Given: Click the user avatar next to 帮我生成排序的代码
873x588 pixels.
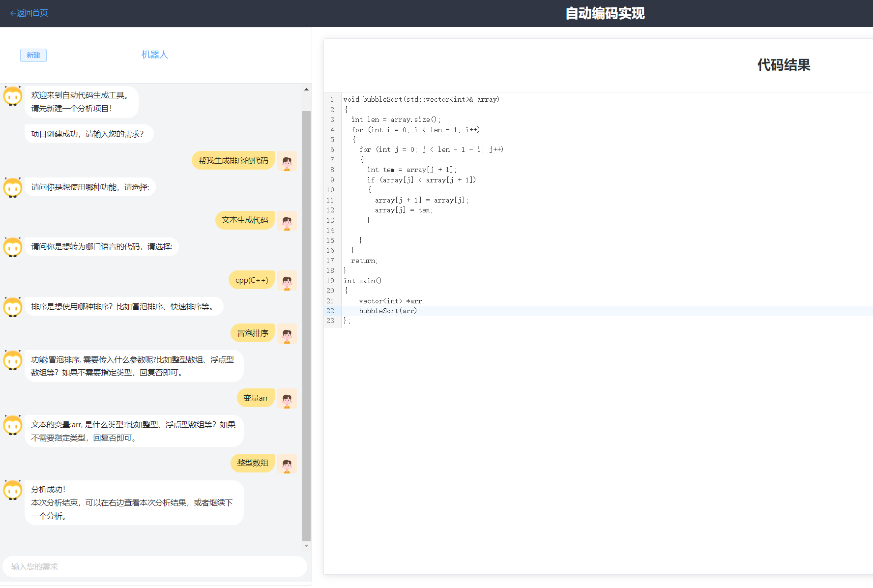Looking at the screenshot, I should click(287, 161).
